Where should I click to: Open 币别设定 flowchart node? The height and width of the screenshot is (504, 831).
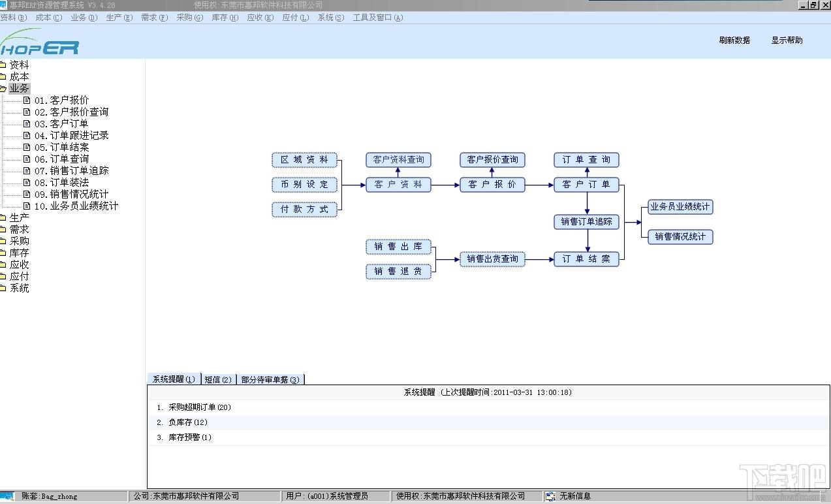pos(305,185)
